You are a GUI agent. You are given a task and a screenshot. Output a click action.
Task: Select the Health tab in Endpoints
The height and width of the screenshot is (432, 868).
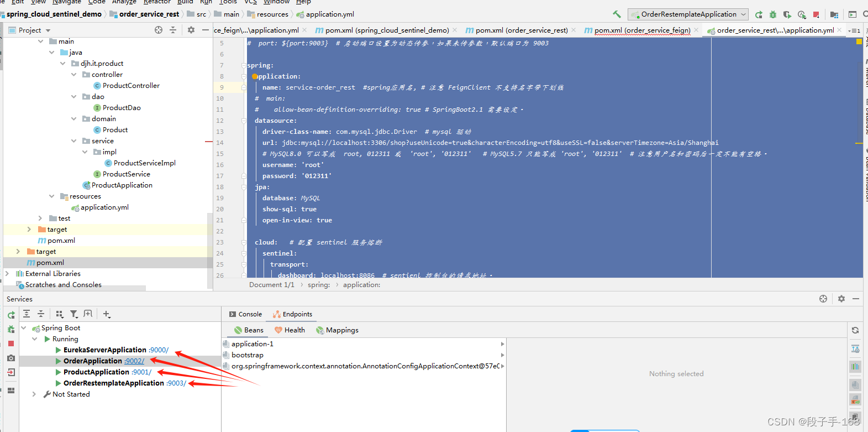pyautogui.click(x=290, y=330)
